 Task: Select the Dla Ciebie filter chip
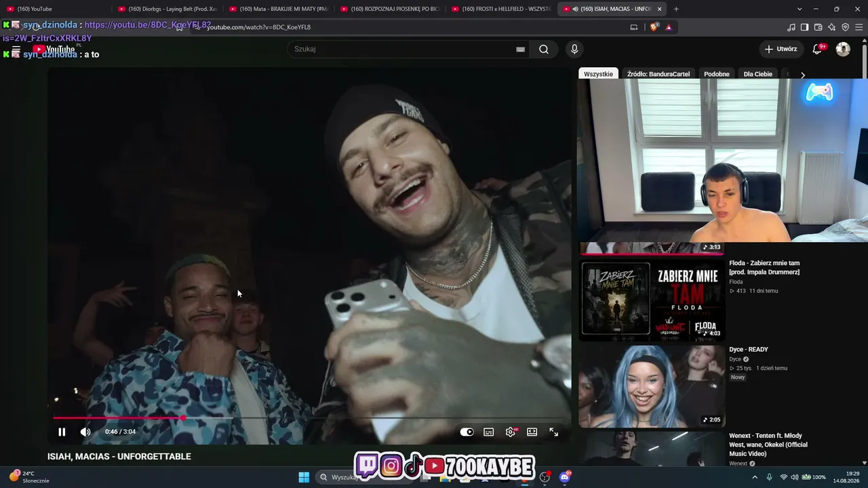[758, 74]
